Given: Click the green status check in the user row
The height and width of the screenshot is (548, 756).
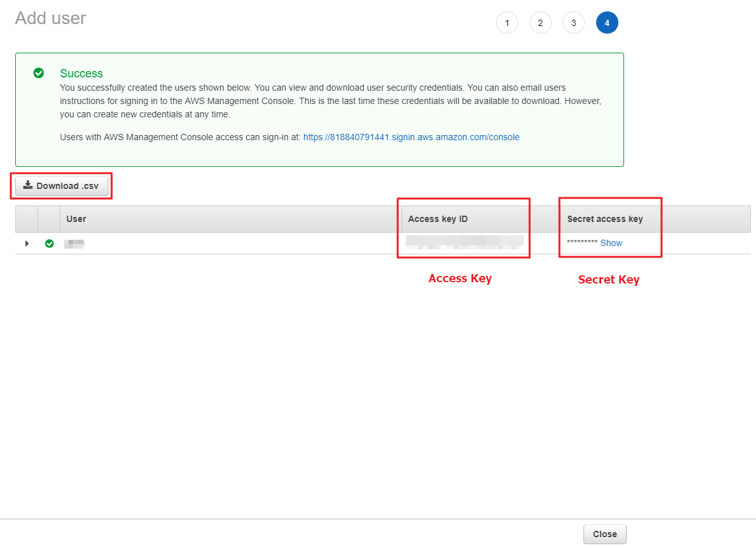Looking at the screenshot, I should point(49,244).
